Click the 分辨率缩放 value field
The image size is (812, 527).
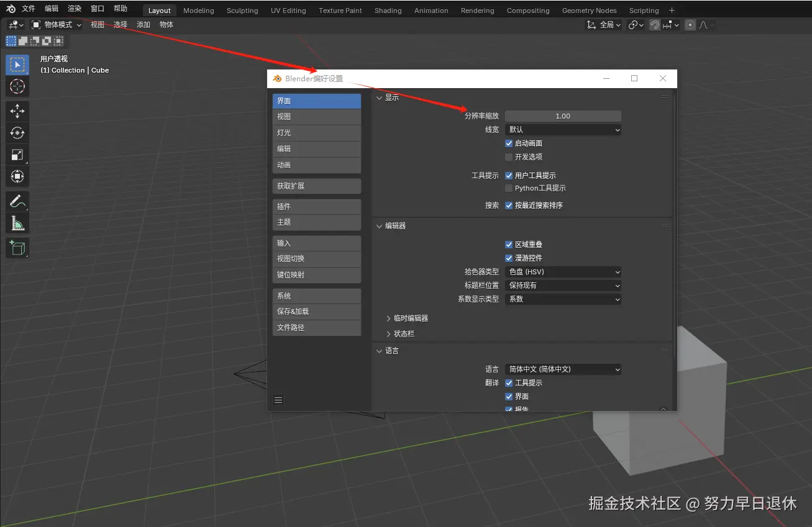point(563,116)
